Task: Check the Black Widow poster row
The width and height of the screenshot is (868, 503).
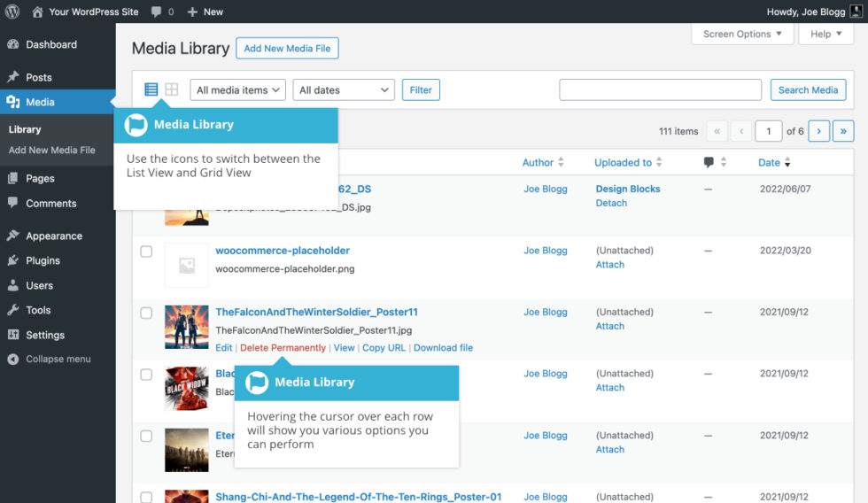Action: [x=146, y=375]
